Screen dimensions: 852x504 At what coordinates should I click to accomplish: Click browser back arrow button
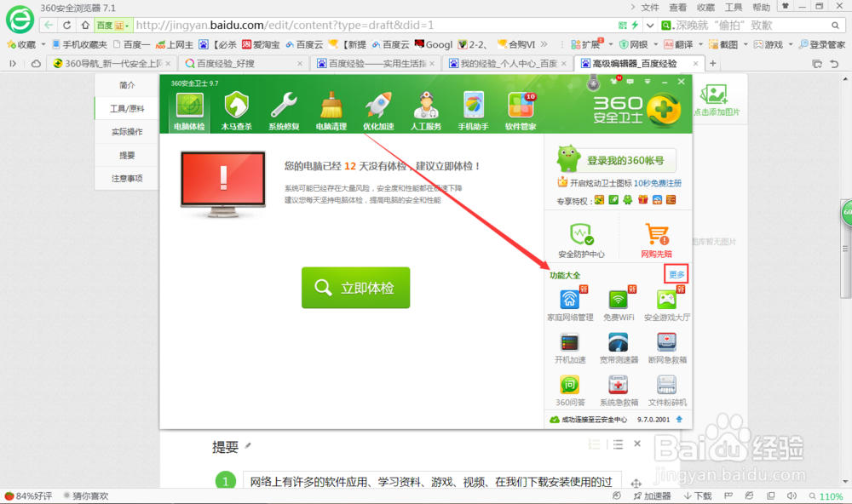49,25
